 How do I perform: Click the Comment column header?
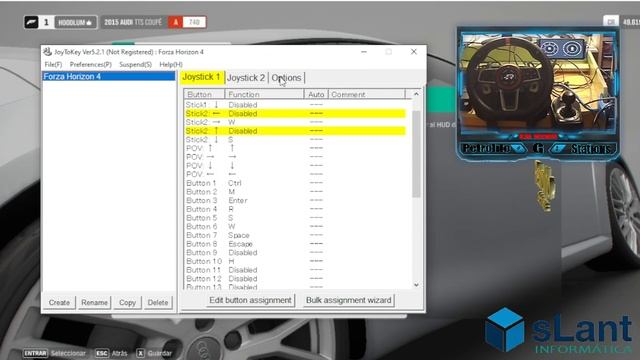tap(367, 94)
